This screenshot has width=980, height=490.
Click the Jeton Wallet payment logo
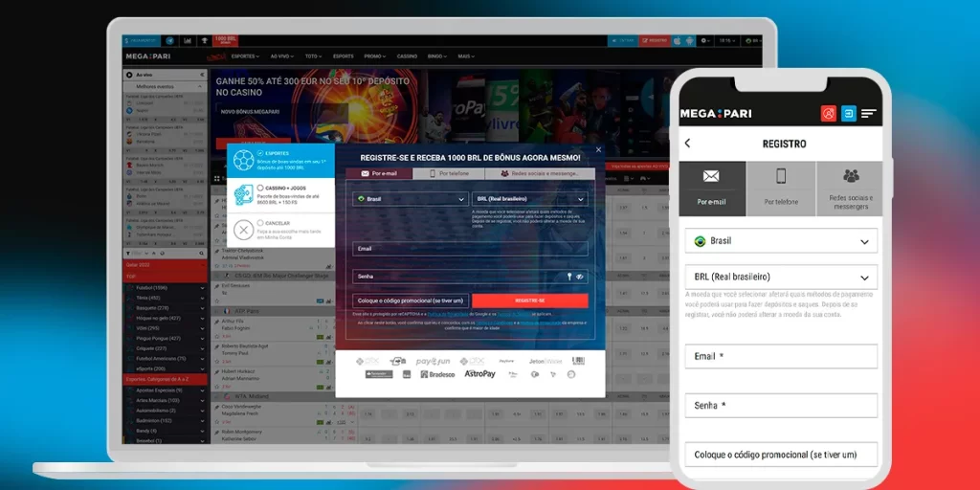pyautogui.click(x=546, y=361)
